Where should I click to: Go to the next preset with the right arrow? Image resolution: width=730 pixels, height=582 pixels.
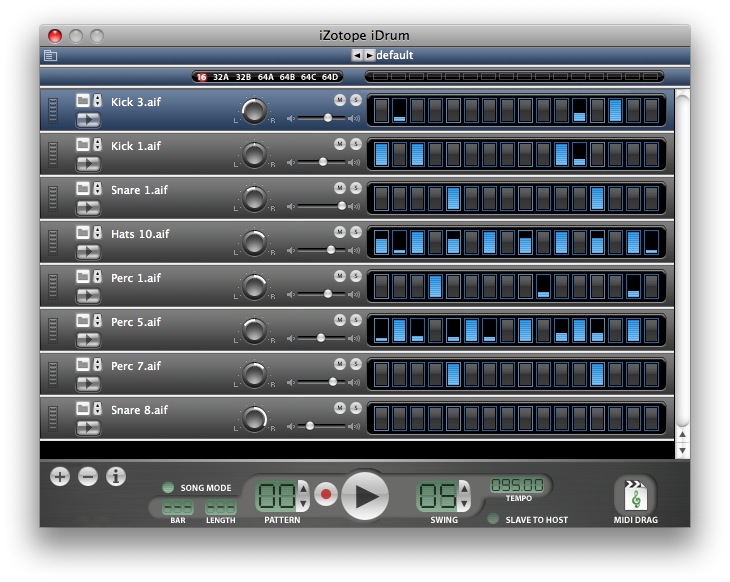tap(369, 55)
